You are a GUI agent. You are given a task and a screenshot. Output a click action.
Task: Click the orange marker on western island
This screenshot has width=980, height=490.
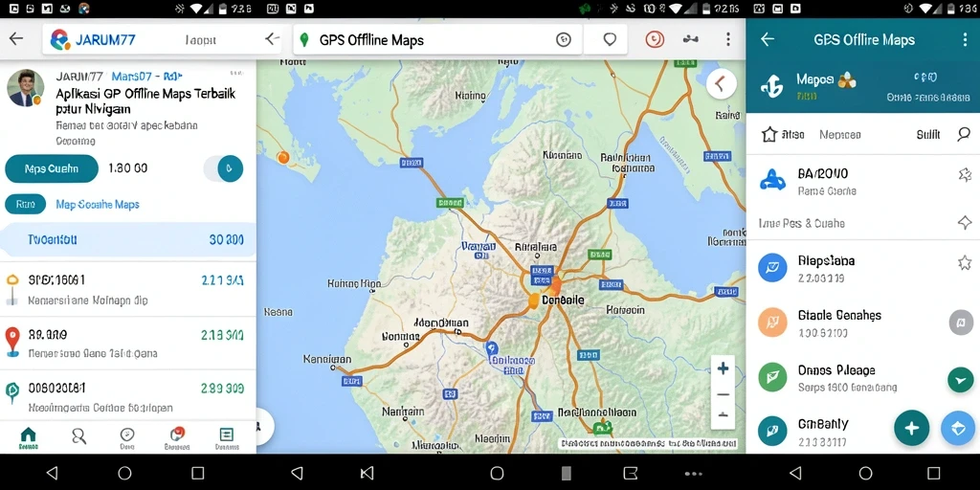point(283,158)
